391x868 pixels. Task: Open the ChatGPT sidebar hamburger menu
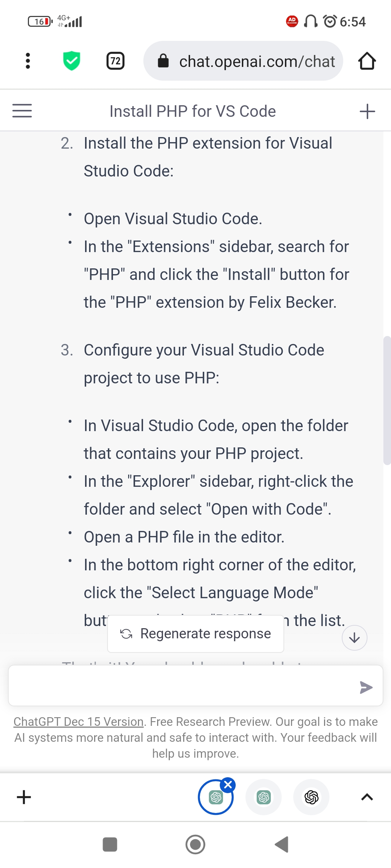(22, 111)
